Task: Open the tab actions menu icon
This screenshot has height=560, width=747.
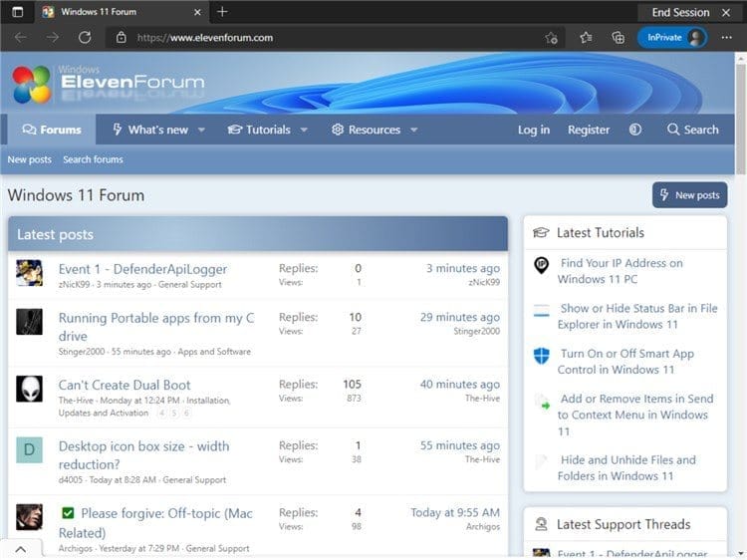Action: [18, 12]
